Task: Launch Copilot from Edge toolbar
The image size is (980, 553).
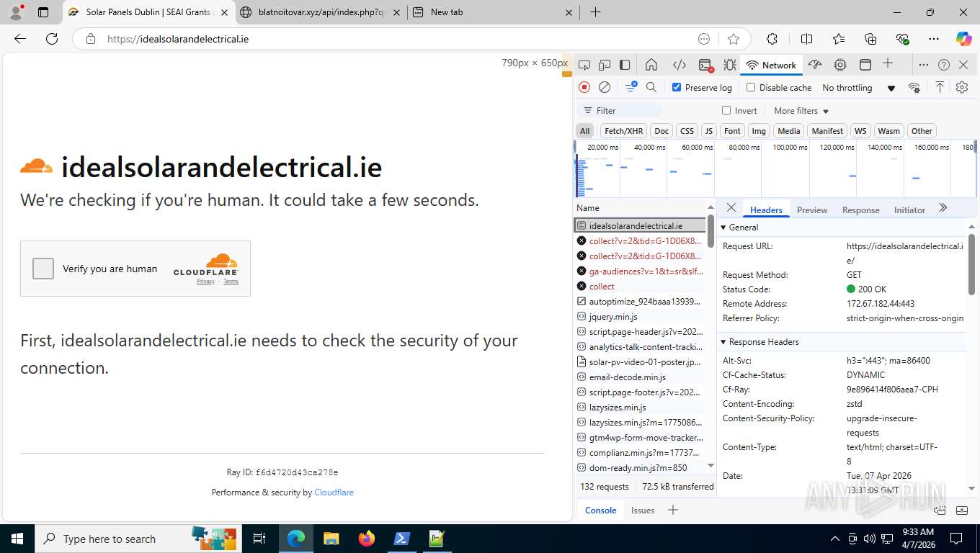Action: 963,39
